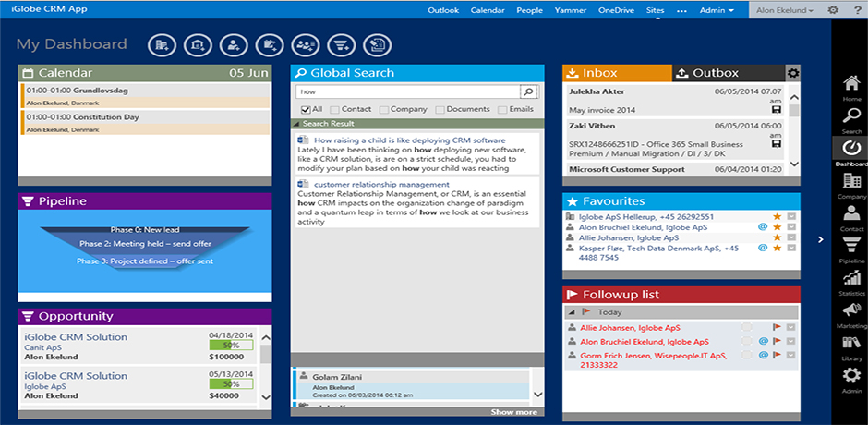Open the 'customer relationship management' search result
The image size is (868, 425).
(x=381, y=184)
